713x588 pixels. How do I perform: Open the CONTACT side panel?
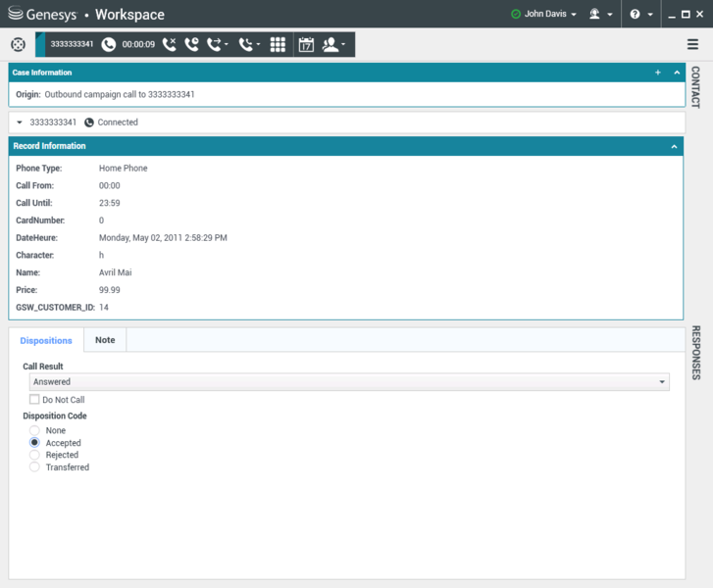(x=695, y=87)
